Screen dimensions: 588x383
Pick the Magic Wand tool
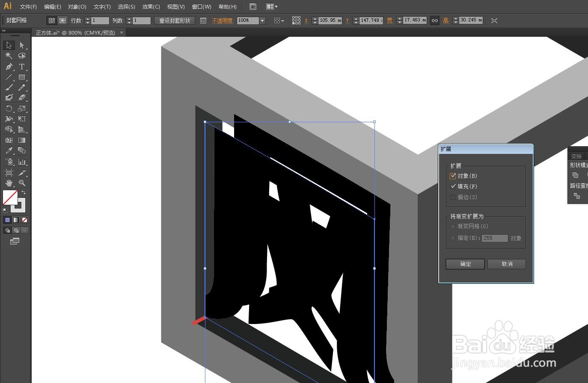(x=9, y=56)
